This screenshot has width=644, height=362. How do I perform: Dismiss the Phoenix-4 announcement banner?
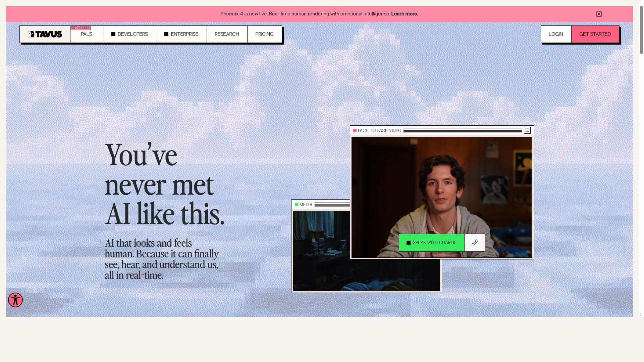coord(599,14)
